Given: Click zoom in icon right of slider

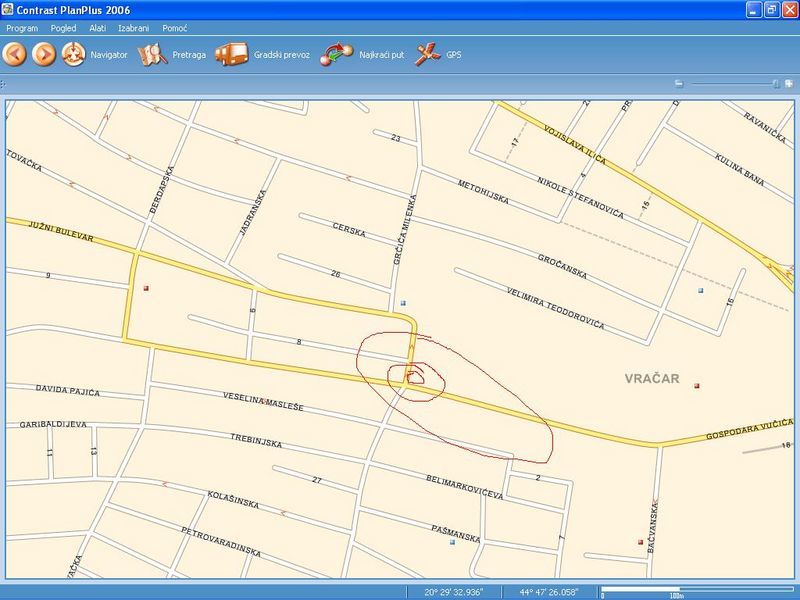Looking at the screenshot, I should click(x=789, y=84).
